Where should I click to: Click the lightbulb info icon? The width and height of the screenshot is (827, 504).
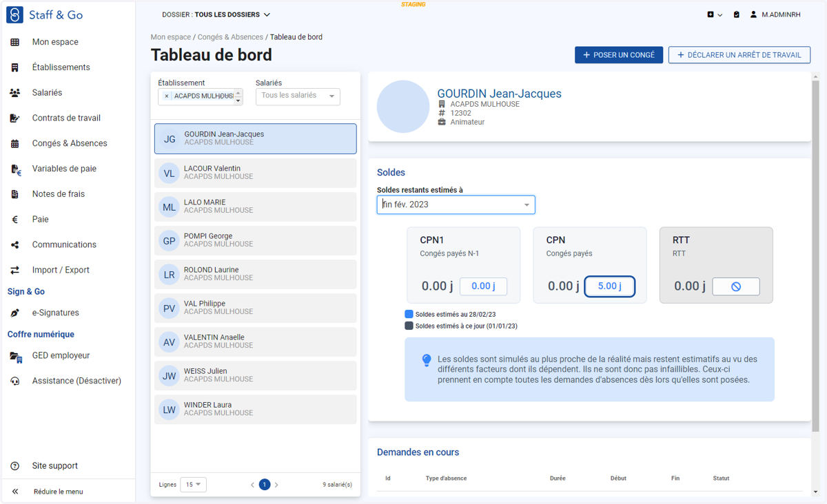click(427, 360)
